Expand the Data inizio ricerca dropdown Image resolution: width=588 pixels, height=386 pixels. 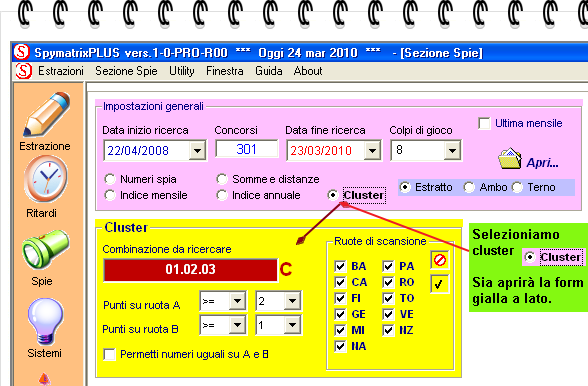[197, 151]
